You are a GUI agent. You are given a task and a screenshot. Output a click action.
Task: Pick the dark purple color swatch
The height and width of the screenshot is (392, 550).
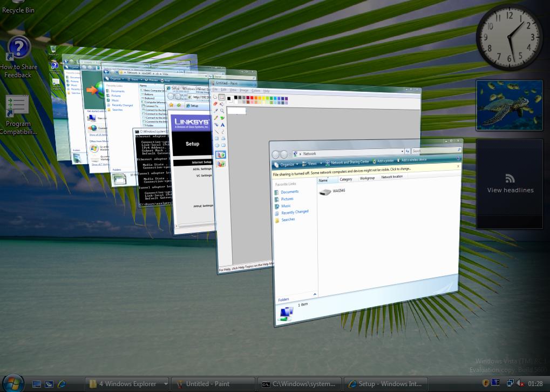286,99
